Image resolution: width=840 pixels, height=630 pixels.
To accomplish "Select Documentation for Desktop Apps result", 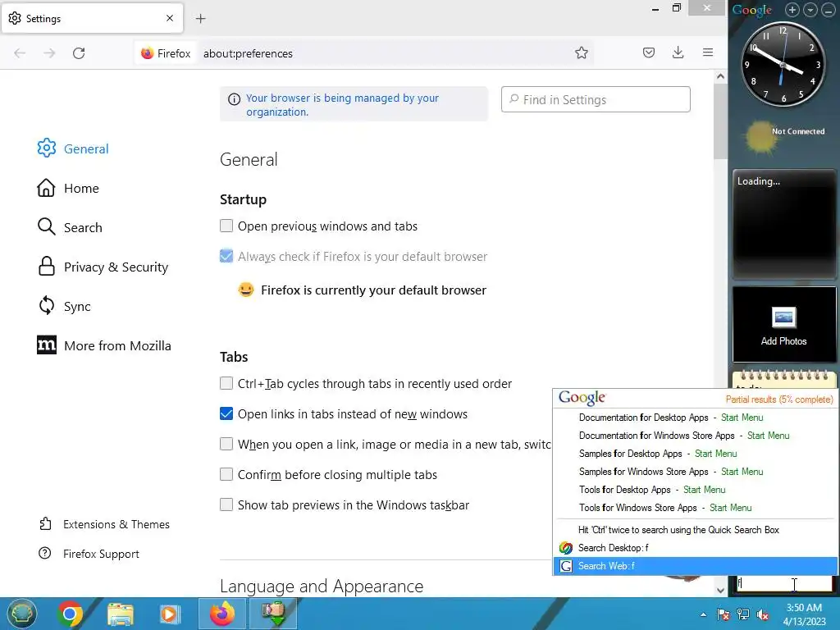I will pyautogui.click(x=671, y=418).
